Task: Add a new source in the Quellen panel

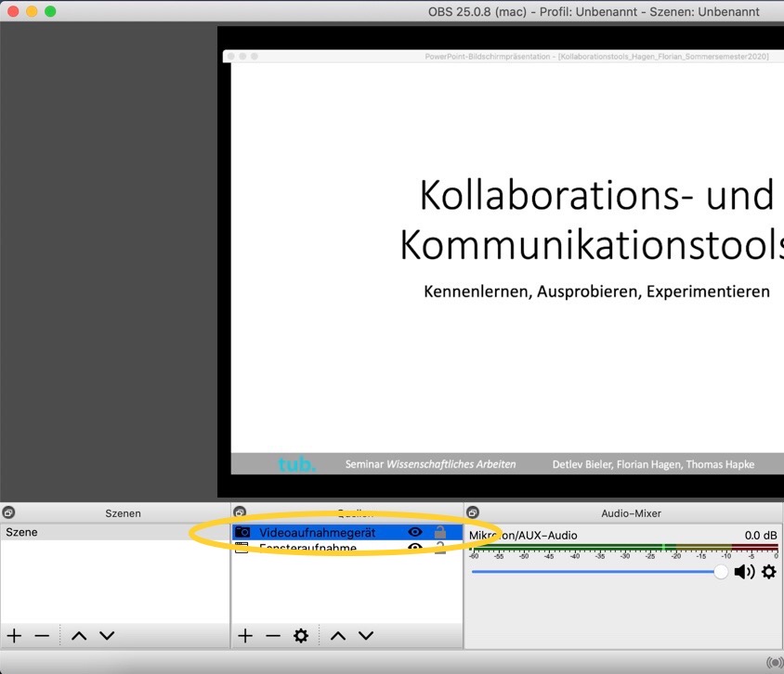Action: [x=244, y=636]
